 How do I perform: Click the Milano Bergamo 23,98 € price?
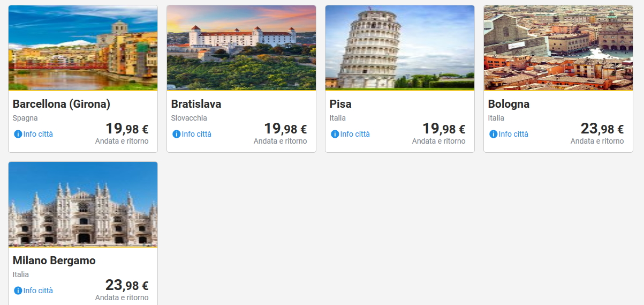pyautogui.click(x=127, y=286)
